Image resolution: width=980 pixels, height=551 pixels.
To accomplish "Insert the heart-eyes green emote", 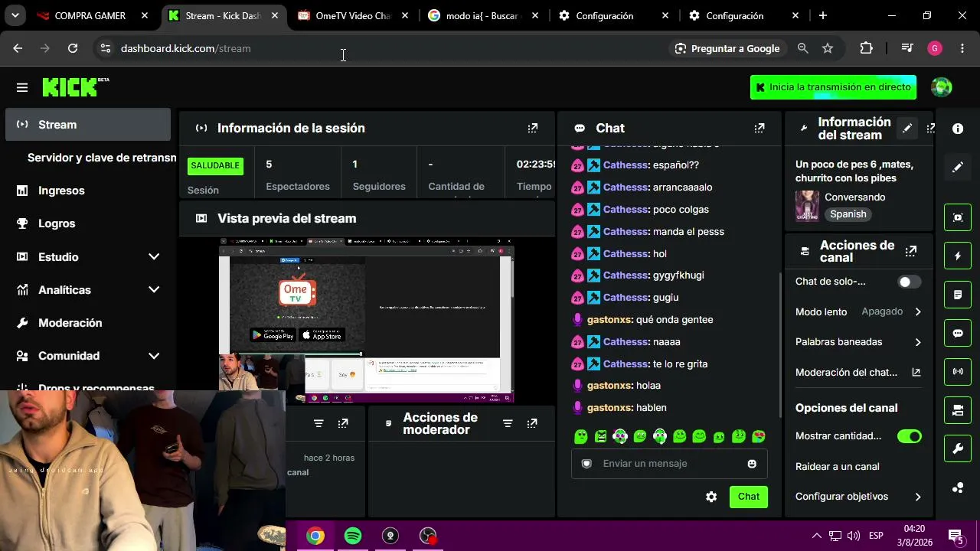I will (x=759, y=436).
